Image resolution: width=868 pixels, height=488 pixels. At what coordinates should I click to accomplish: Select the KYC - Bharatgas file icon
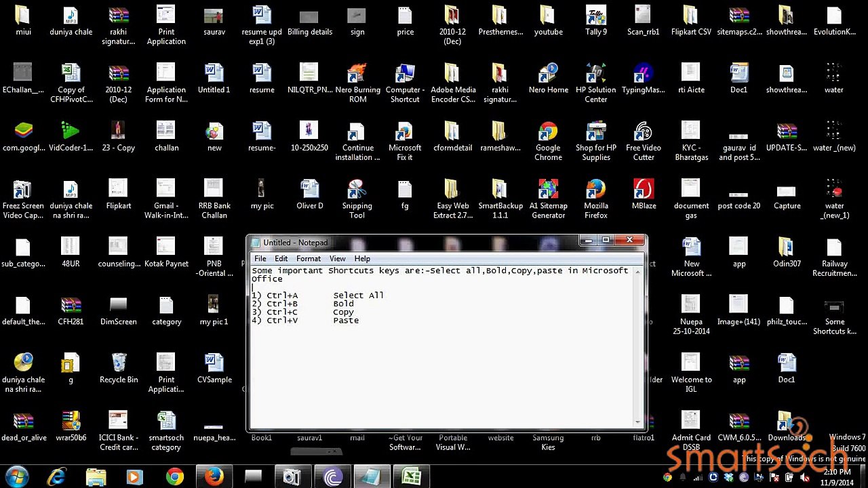click(691, 142)
